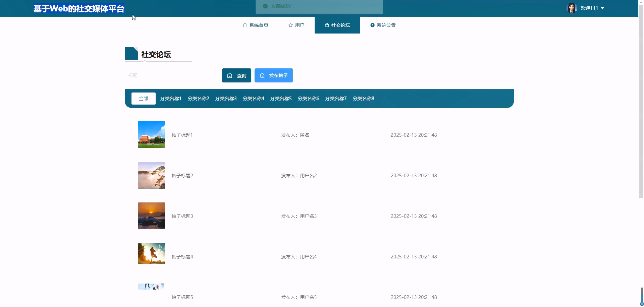The height and width of the screenshot is (307, 644).
Task: Click the icon inside the 发布帖子 button
Action: [262, 75]
